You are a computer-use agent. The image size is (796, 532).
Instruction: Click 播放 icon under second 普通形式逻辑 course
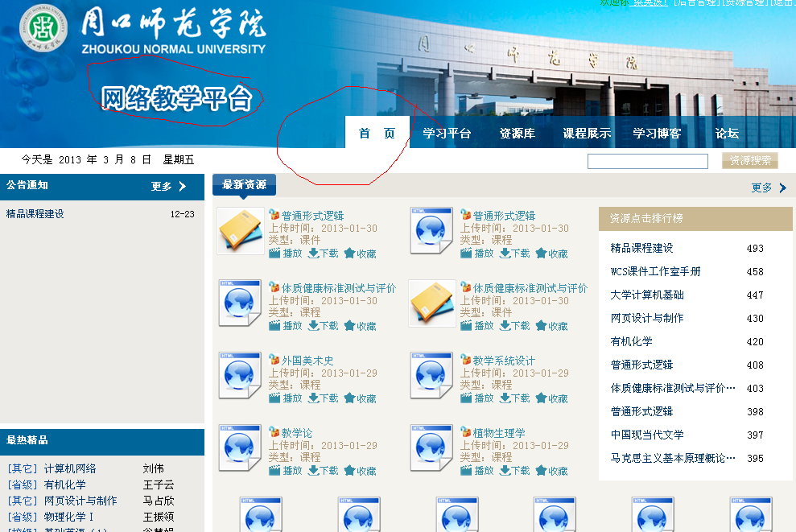(466, 254)
